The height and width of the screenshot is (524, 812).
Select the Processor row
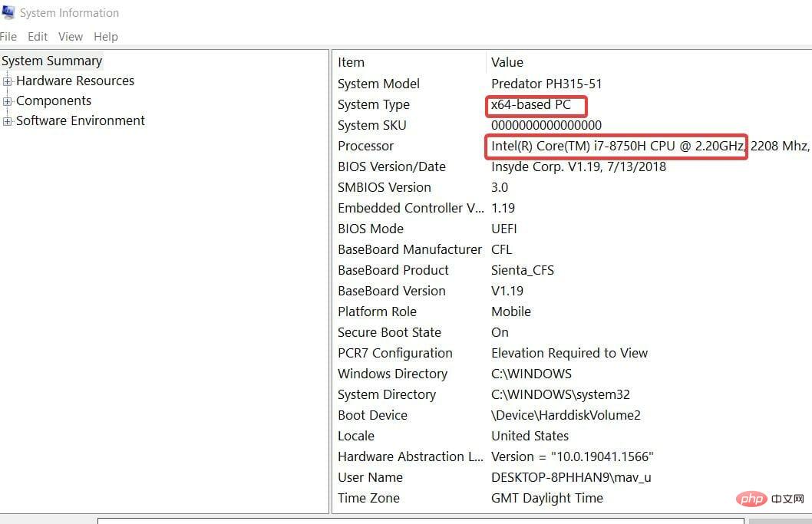click(x=365, y=146)
